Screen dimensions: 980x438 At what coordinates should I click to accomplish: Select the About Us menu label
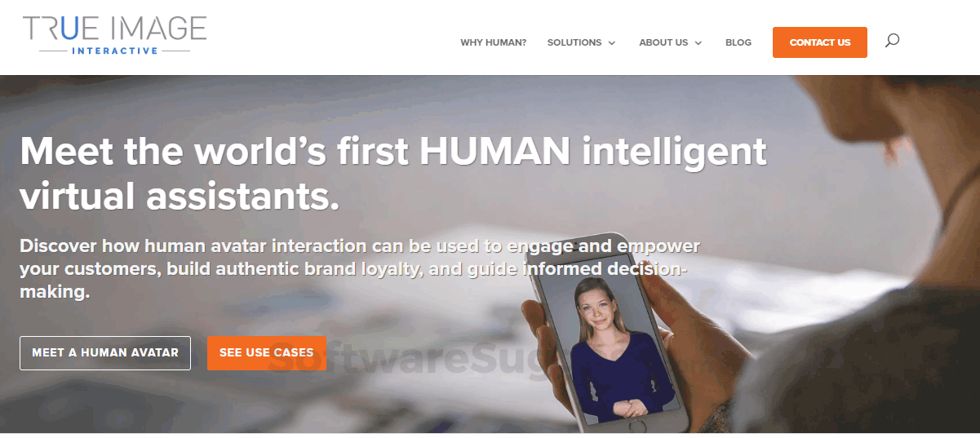(663, 42)
